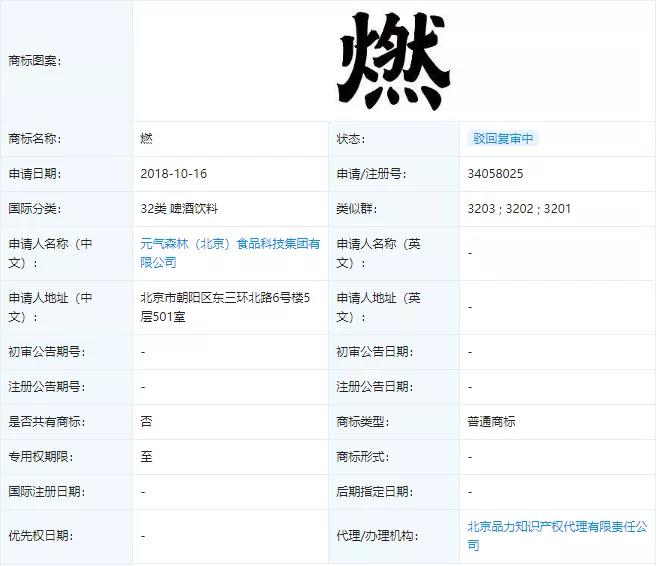
Task: Click the 状态 label
Action: click(351, 138)
